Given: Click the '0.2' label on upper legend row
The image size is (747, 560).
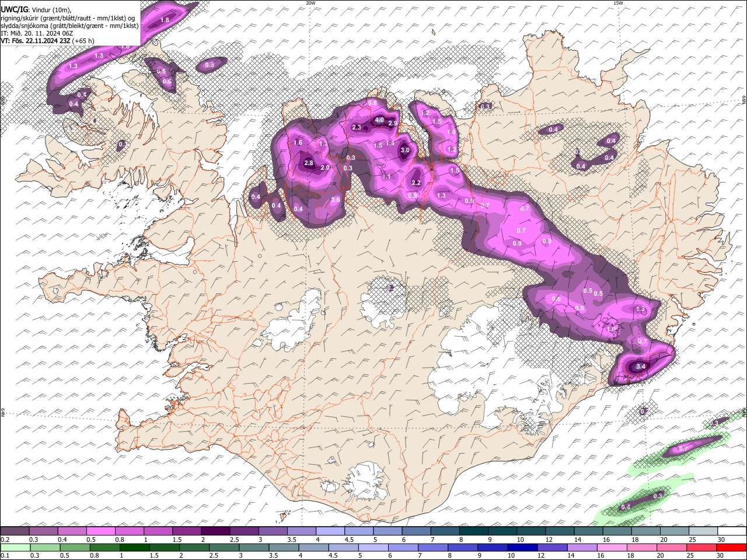Looking at the screenshot, I should [x=5, y=540].
